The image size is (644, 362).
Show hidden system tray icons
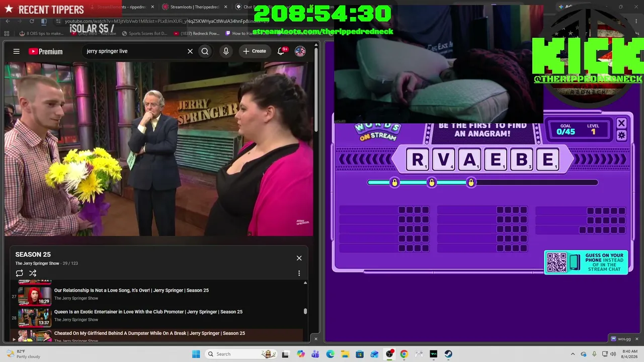573,354
